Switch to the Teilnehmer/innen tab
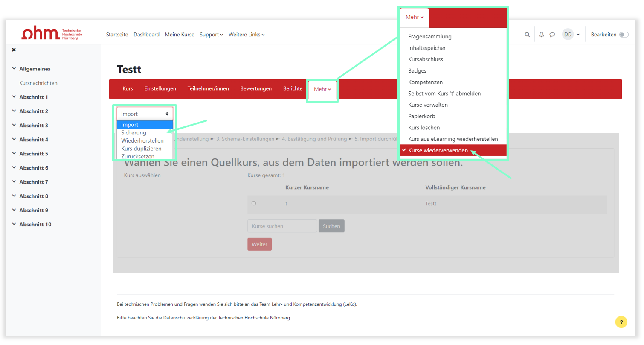Image resolution: width=644 pixels, height=345 pixels. [208, 89]
